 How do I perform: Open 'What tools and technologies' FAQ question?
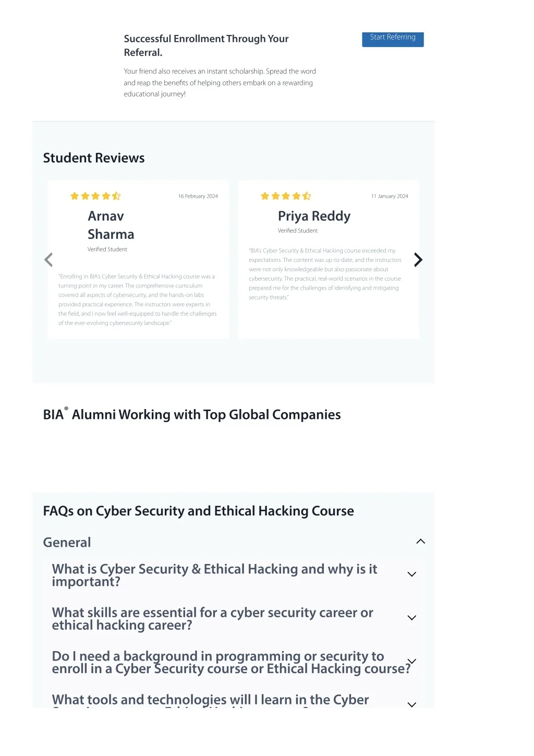pos(210,700)
